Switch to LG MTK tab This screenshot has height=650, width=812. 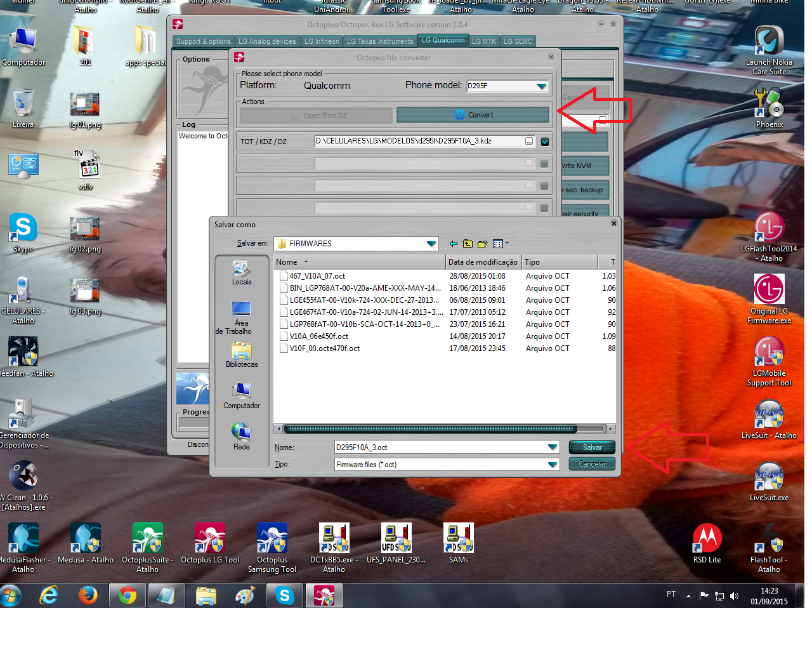pyautogui.click(x=484, y=41)
